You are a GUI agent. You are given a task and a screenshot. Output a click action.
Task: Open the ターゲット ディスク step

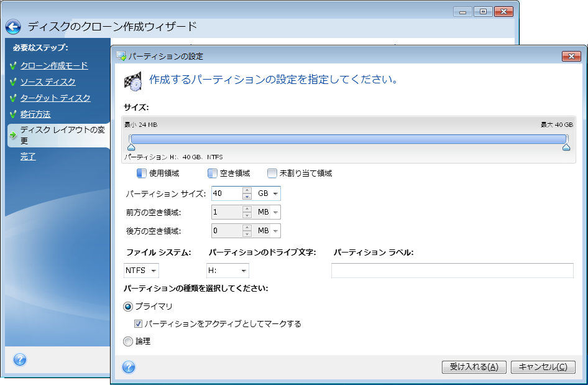tap(55, 98)
